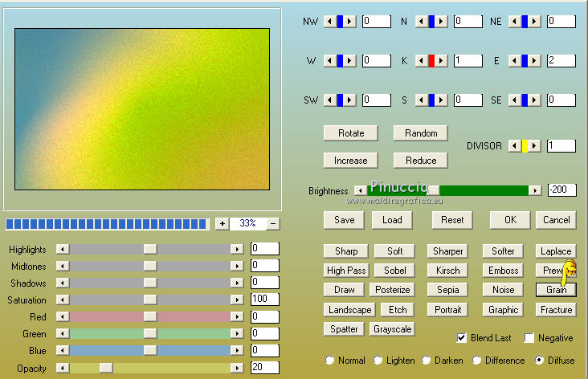Click the Reduce button

[x=421, y=161]
